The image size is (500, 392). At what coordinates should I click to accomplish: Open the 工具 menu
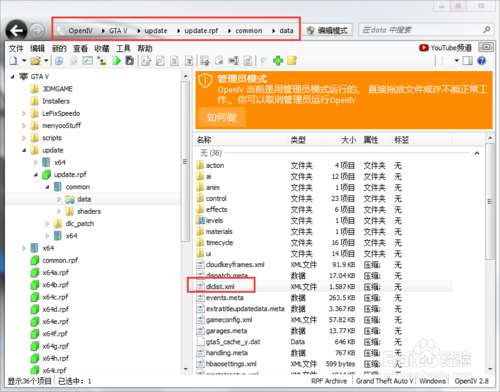tap(123, 48)
